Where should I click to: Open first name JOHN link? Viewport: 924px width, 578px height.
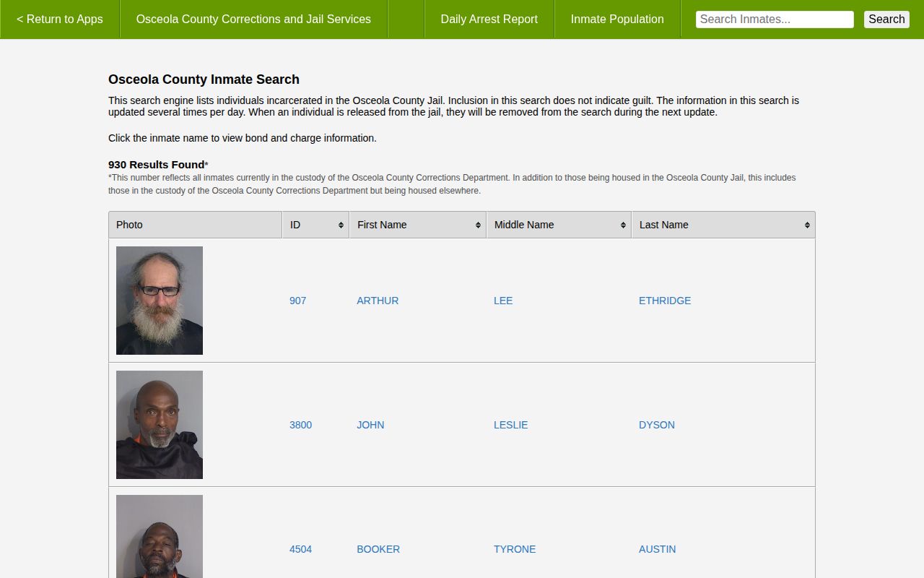pyautogui.click(x=370, y=425)
